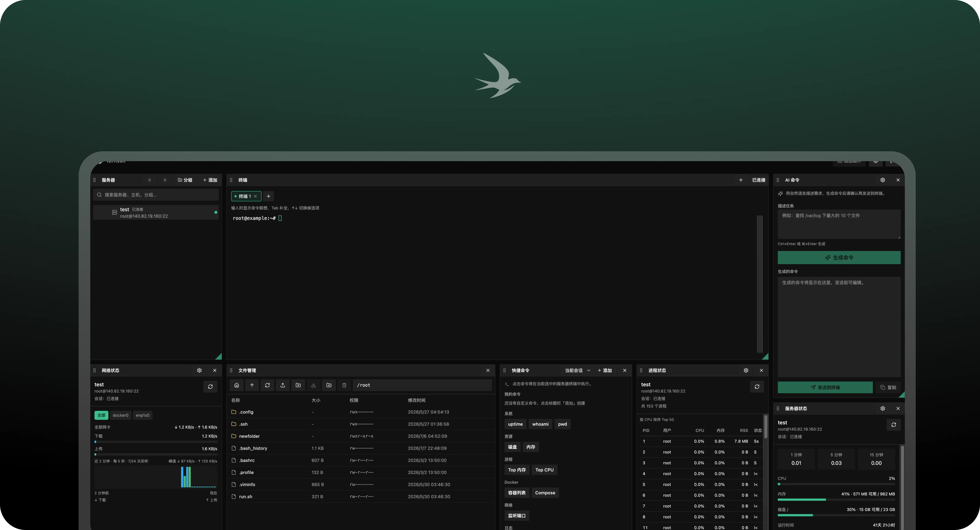Collapse all server groups

(165, 180)
